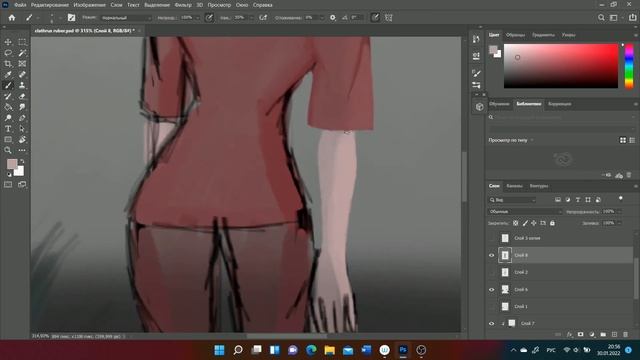Select the Type tool
The width and height of the screenshot is (640, 360).
[8, 129]
